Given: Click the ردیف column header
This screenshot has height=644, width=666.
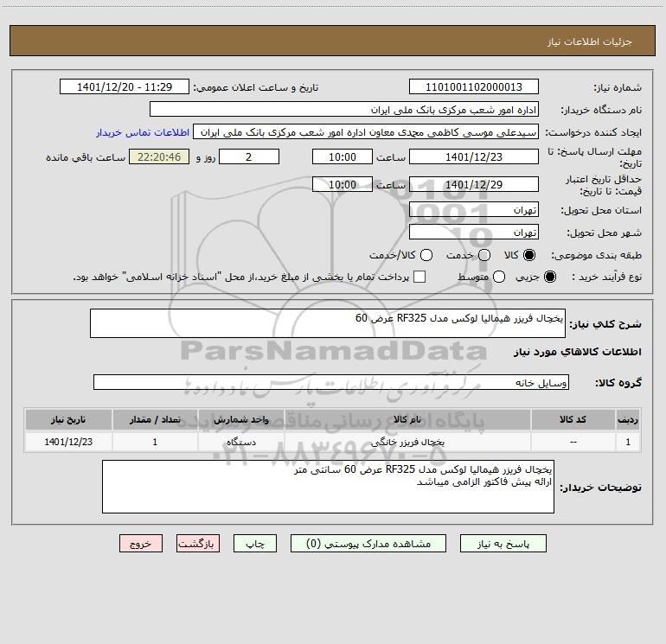Looking at the screenshot, I should click(x=628, y=419).
